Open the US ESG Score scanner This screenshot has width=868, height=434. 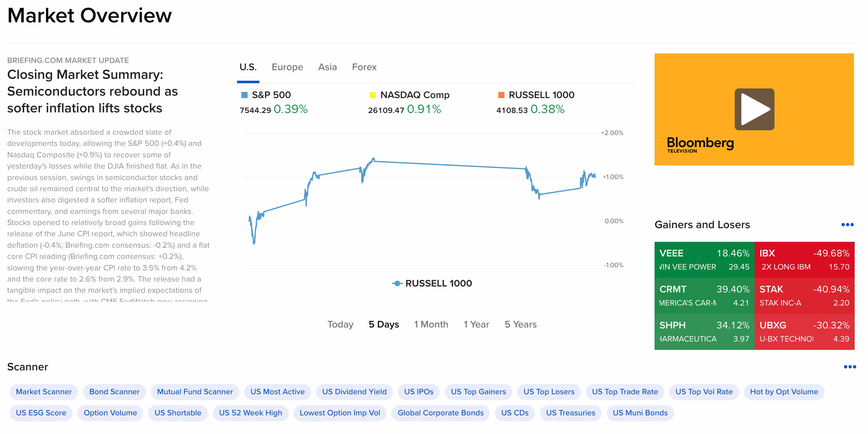(x=41, y=413)
